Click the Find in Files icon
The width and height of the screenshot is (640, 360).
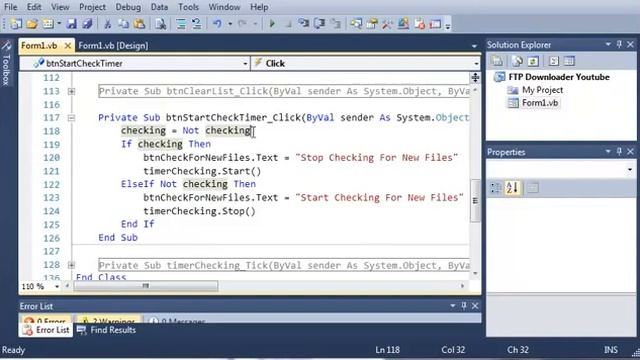point(160,24)
